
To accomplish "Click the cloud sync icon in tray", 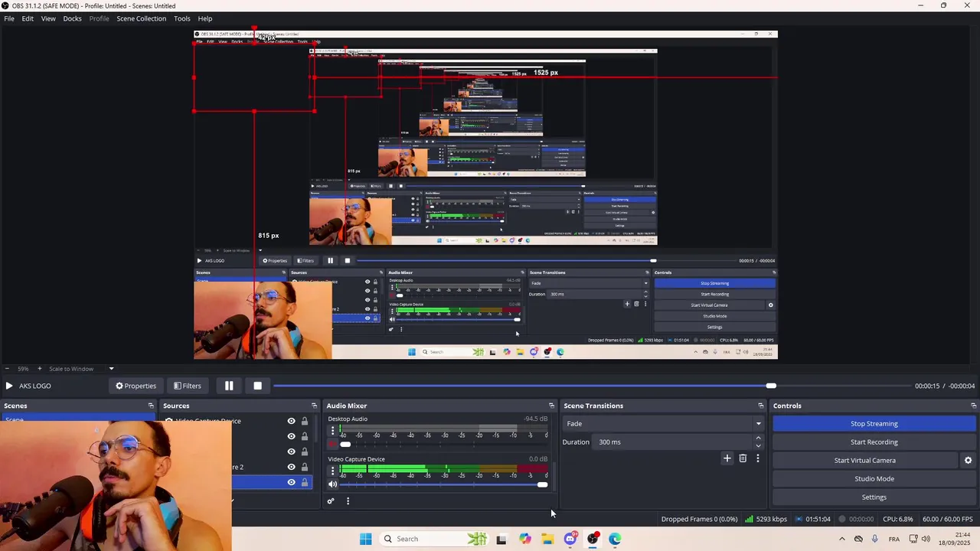I will click(858, 539).
